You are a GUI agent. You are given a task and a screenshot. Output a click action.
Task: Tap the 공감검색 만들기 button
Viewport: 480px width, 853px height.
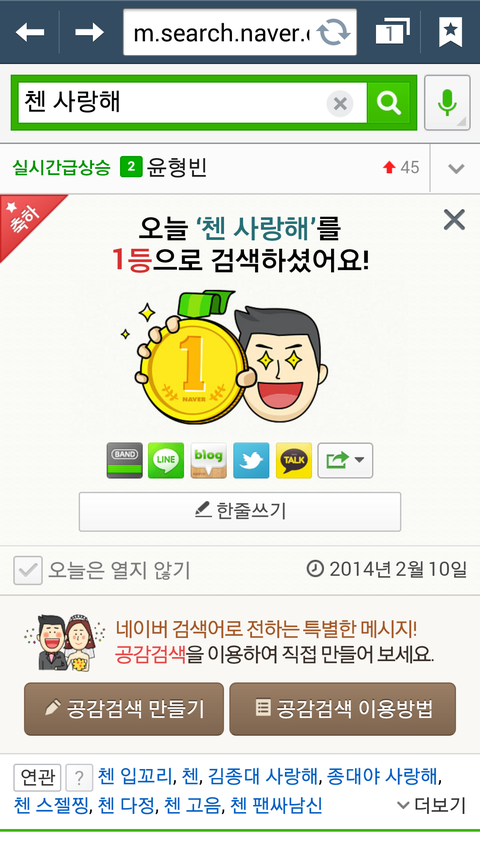[x=124, y=709]
